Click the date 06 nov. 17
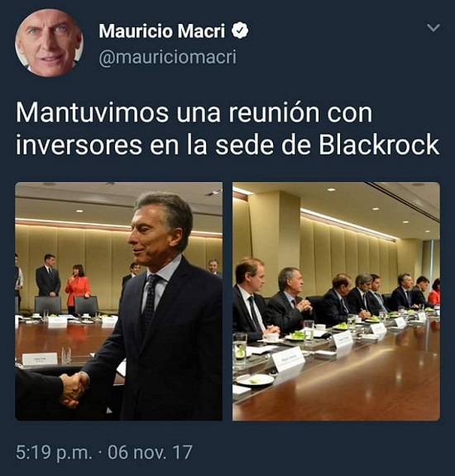 pos(150,452)
